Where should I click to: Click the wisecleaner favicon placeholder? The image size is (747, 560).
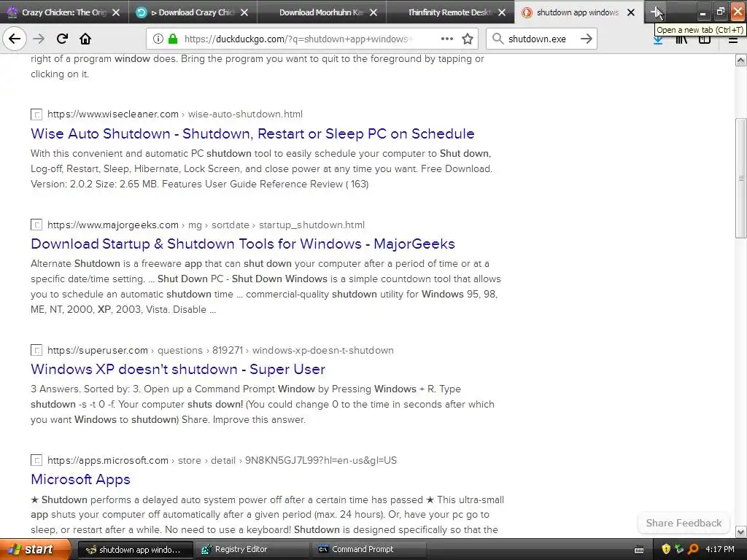tap(36, 114)
